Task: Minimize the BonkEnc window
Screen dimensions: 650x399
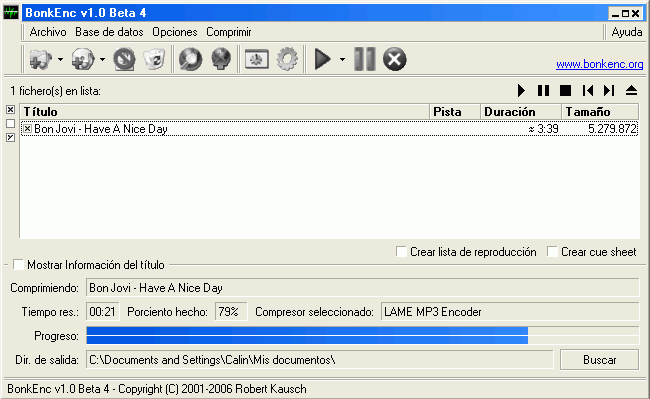Action: tap(615, 14)
